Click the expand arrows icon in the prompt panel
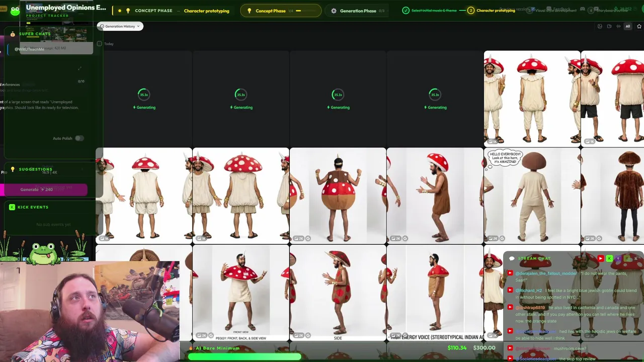644x362 pixels. pyautogui.click(x=79, y=68)
